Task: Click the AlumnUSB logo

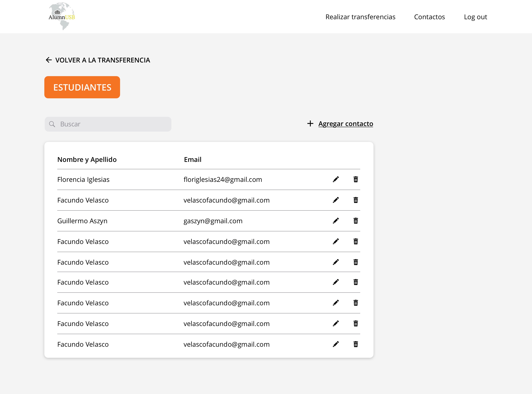Action: point(62,16)
